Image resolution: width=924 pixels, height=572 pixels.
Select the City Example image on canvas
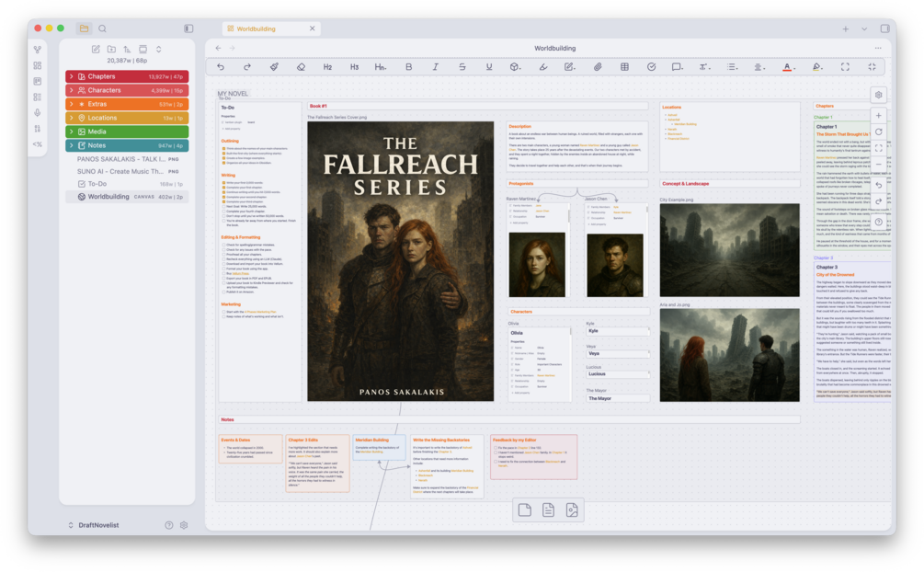[x=729, y=250]
